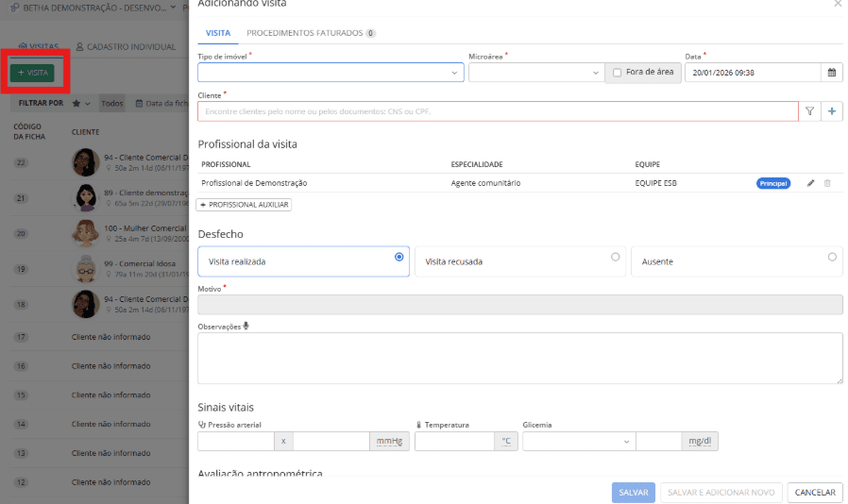The width and height of the screenshot is (848, 504).
Task: Choose the Ausente outcome option
Action: tap(832, 257)
